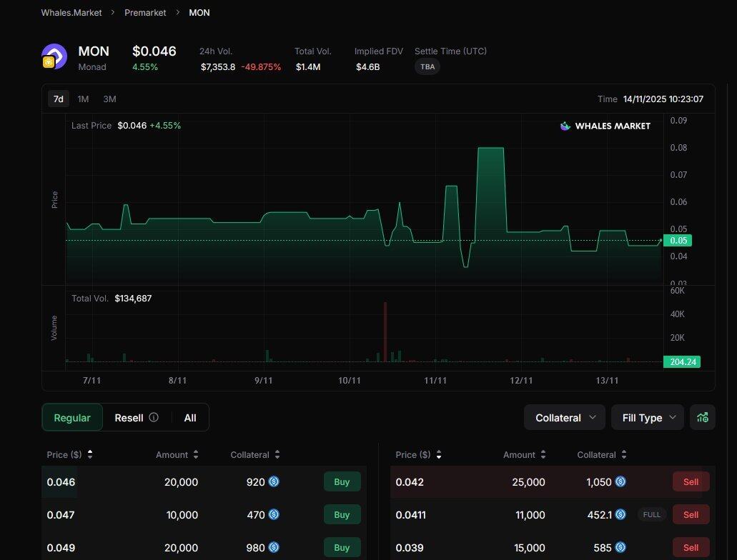This screenshot has height=560, width=737.
Task: Click the Resell info icon
Action: (154, 418)
